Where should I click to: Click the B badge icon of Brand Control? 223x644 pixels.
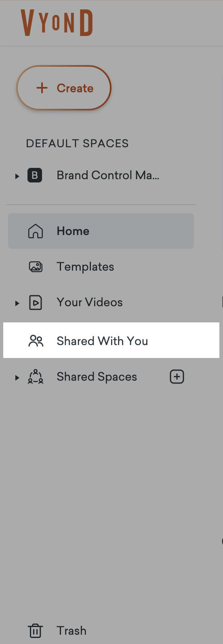click(35, 175)
